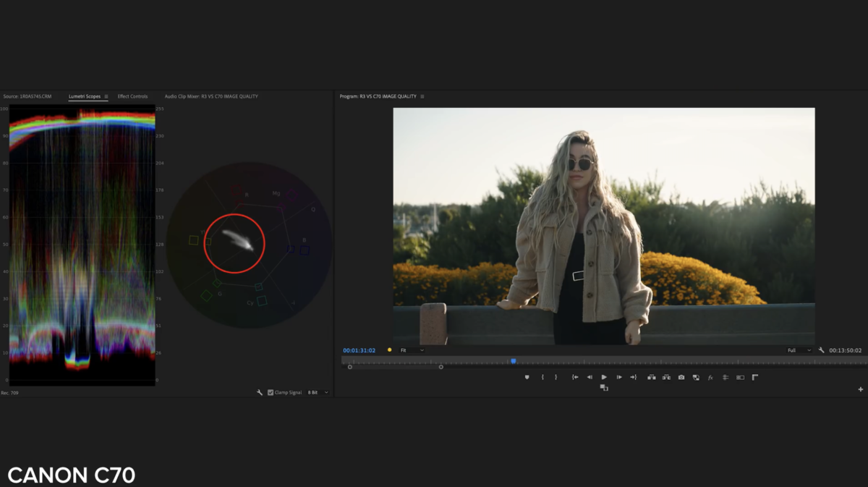Screen dimensions: 868x487
Task: Open Lumetri Scopes settings wrench
Action: tap(260, 392)
